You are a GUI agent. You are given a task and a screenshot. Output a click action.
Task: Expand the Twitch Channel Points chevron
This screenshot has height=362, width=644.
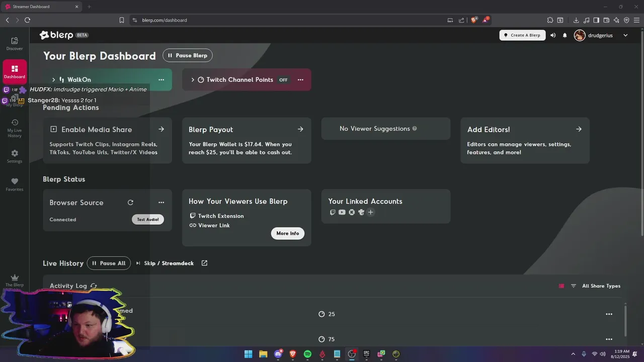click(x=193, y=80)
